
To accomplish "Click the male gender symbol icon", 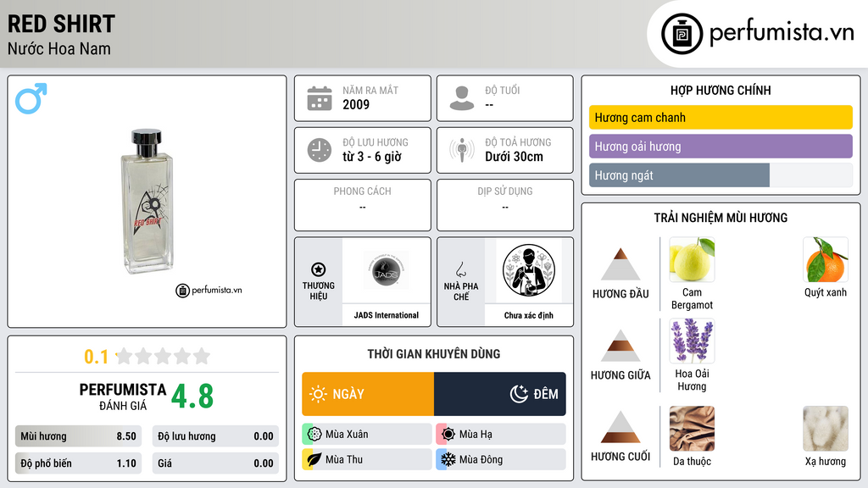I will (31, 98).
